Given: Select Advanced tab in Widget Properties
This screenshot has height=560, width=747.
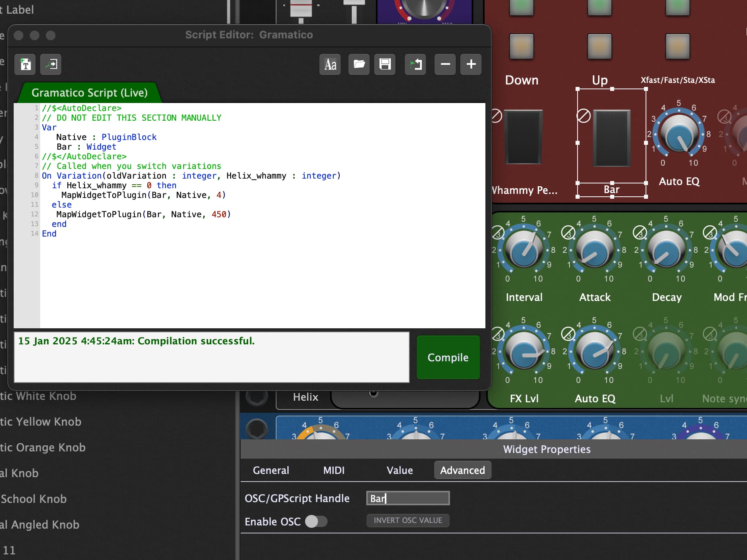Looking at the screenshot, I should [462, 470].
